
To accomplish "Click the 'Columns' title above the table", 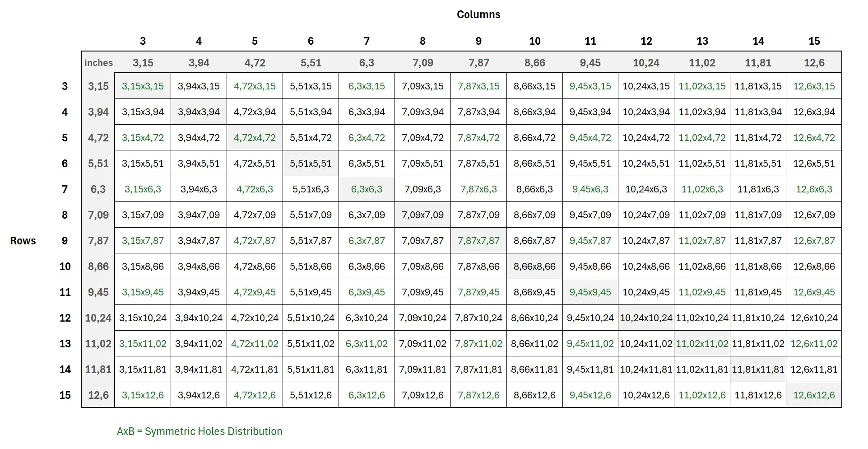I will click(478, 14).
